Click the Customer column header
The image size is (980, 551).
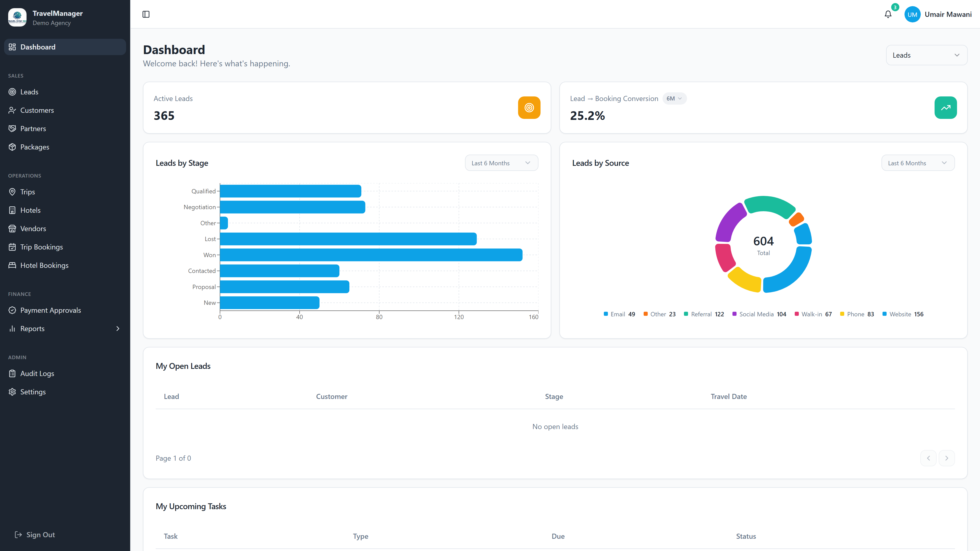click(332, 397)
